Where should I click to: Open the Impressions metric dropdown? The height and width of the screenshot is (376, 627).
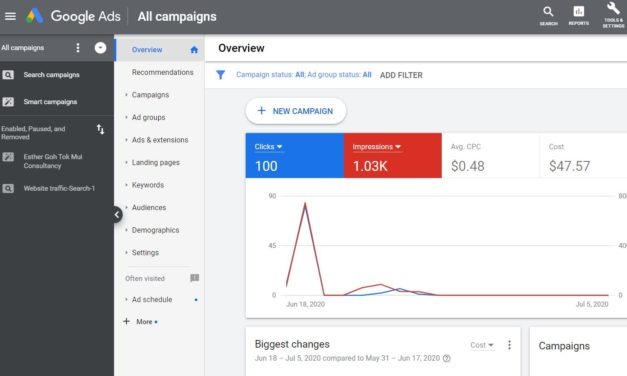(376, 147)
